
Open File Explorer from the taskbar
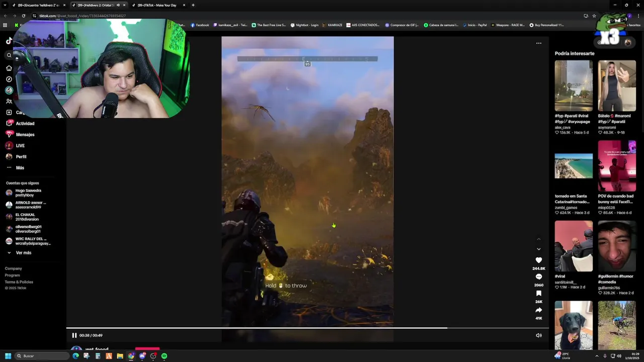(120, 356)
